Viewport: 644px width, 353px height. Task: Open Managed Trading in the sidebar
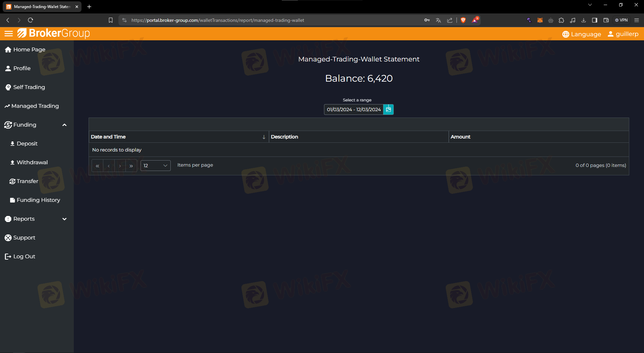coord(35,106)
